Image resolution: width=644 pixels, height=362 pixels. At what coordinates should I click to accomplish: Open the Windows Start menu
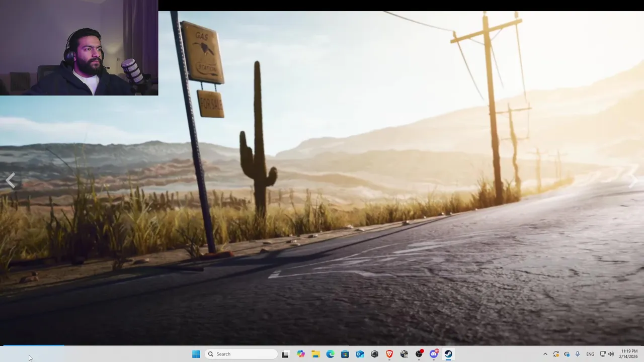[196, 354]
